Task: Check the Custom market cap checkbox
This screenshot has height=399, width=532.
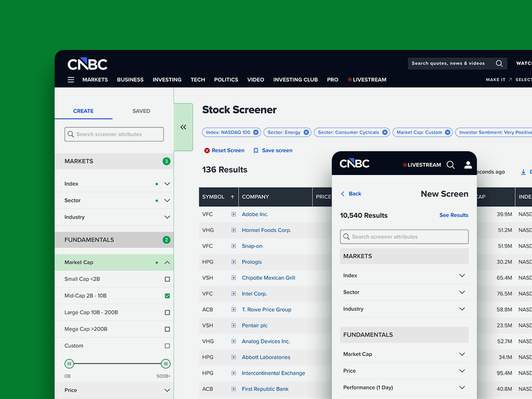Action: 167,346
